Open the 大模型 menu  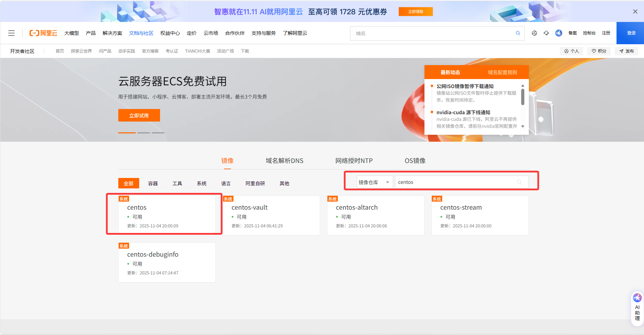coord(72,33)
